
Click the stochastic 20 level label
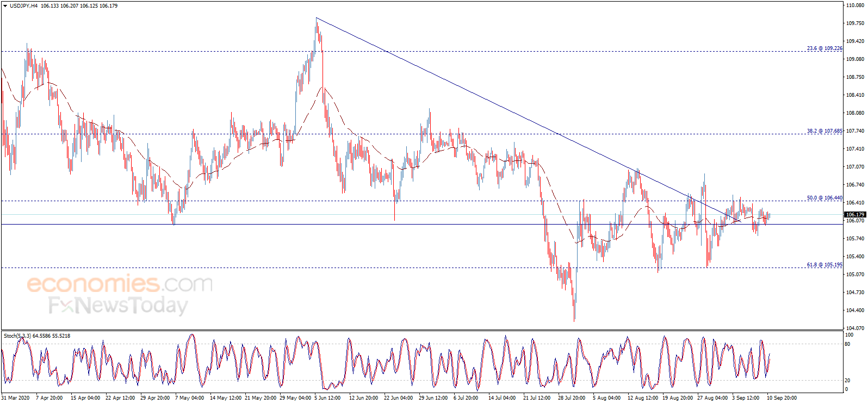(848, 381)
